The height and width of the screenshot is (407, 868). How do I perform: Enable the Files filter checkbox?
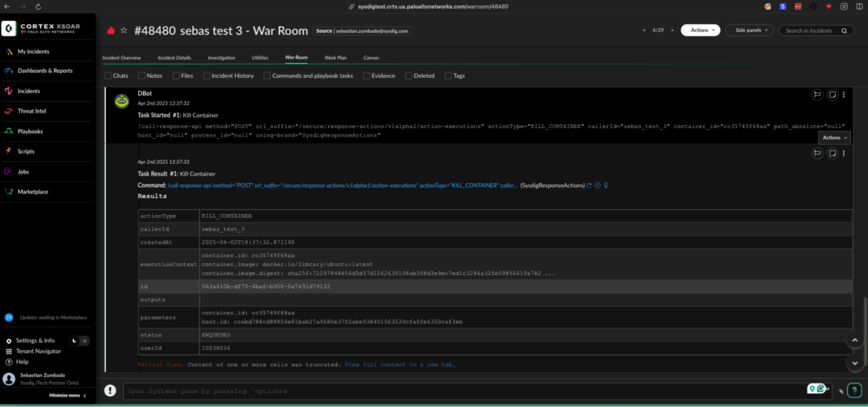tap(176, 76)
